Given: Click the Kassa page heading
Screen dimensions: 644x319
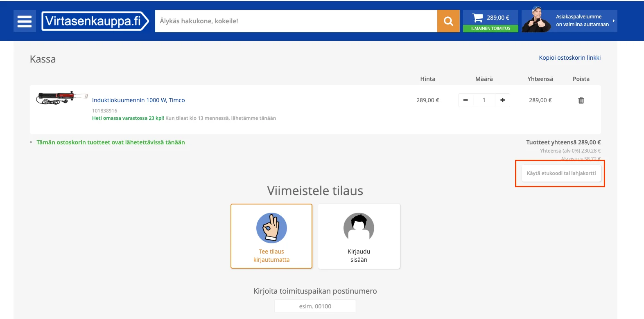Looking at the screenshot, I should pyautogui.click(x=43, y=59).
